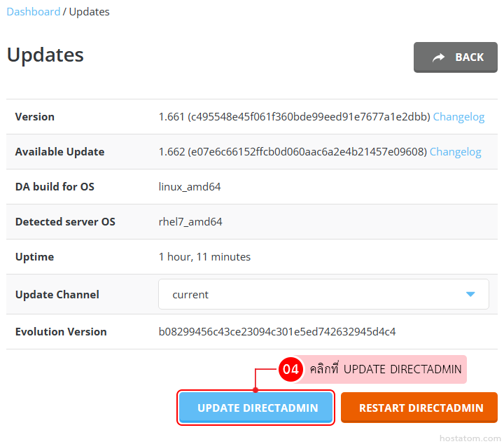Open Changelog for version 1.661
Image resolution: width=504 pixels, height=444 pixels.
[458, 117]
